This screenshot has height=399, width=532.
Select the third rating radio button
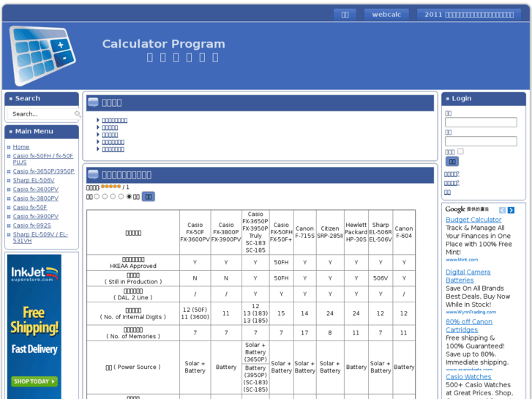pos(113,197)
